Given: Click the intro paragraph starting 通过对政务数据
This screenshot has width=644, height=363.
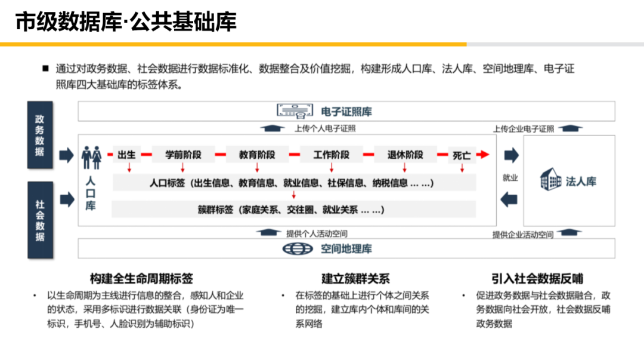Looking at the screenshot, I should (315, 76).
